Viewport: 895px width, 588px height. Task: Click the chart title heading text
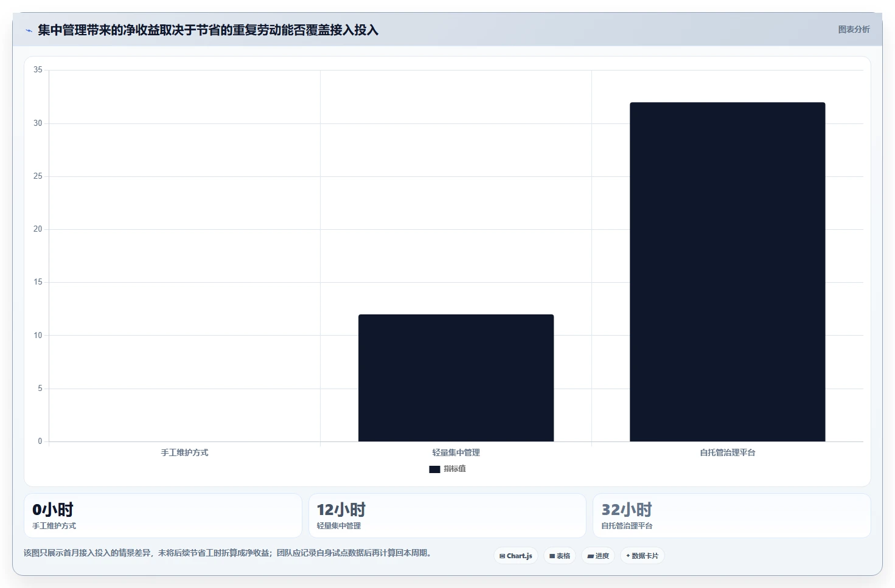pos(208,30)
